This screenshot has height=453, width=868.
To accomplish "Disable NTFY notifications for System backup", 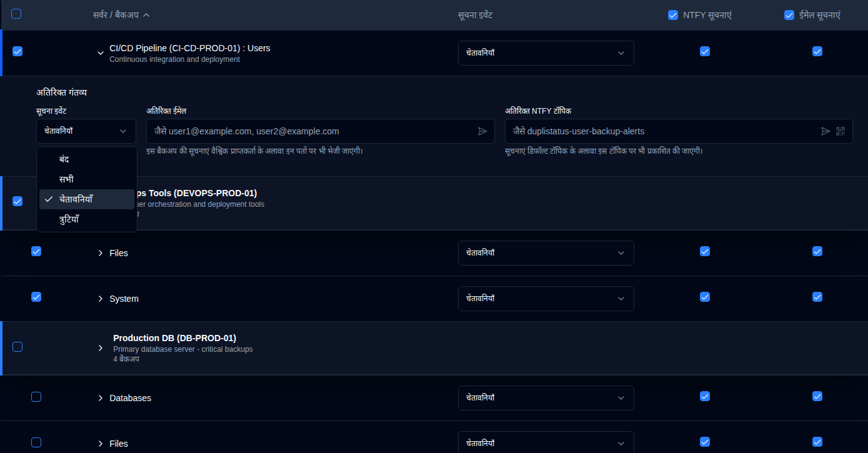I will point(705,297).
